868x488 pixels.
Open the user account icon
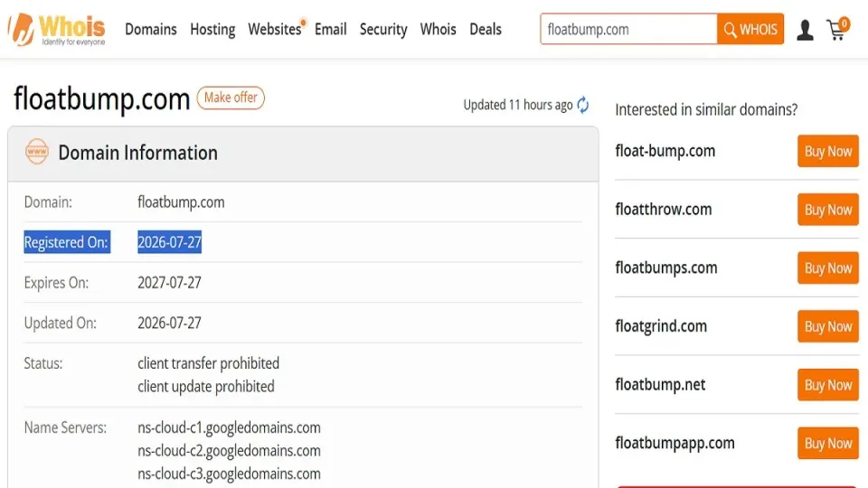pyautogui.click(x=805, y=30)
